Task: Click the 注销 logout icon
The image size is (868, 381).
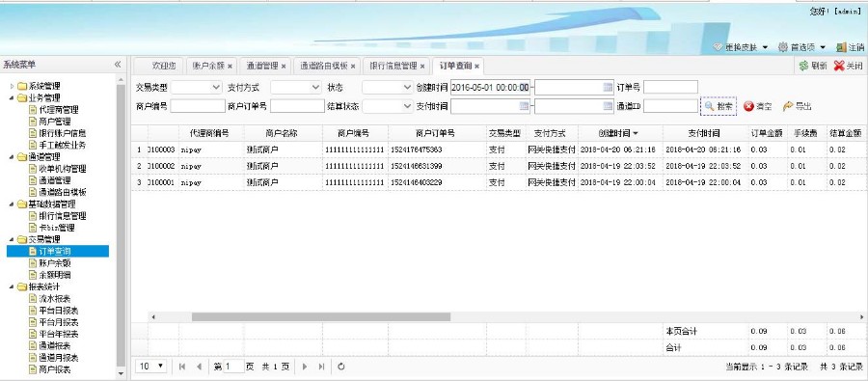Action: tap(841, 47)
